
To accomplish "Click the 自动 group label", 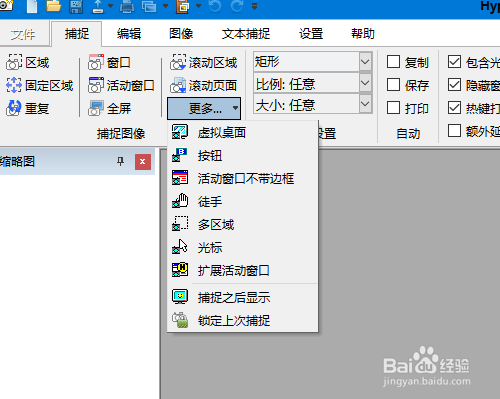I will pyautogui.click(x=408, y=134).
